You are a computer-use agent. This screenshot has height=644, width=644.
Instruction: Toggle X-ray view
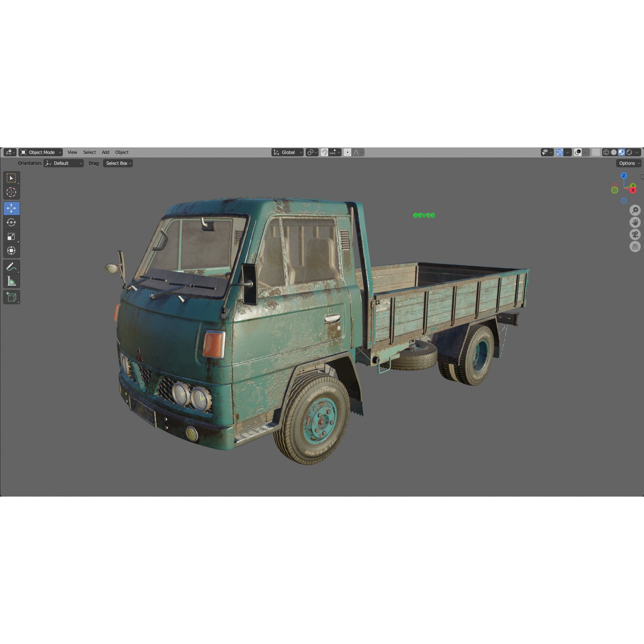point(596,152)
